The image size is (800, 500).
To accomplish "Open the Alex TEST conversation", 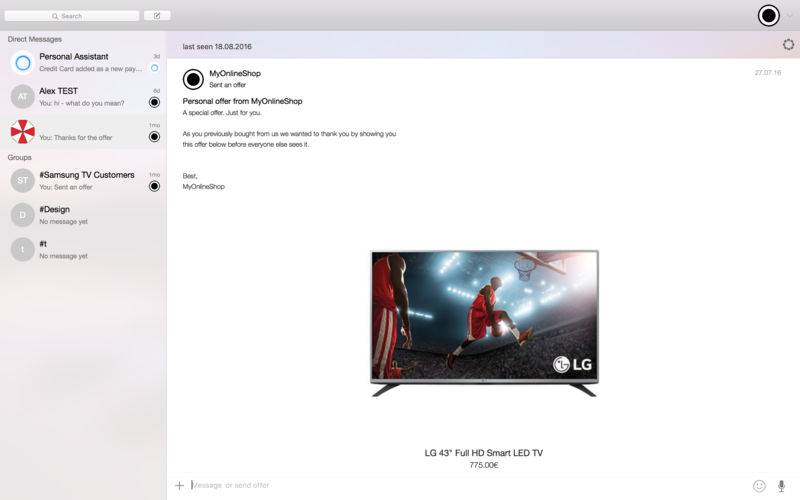I will (83, 97).
